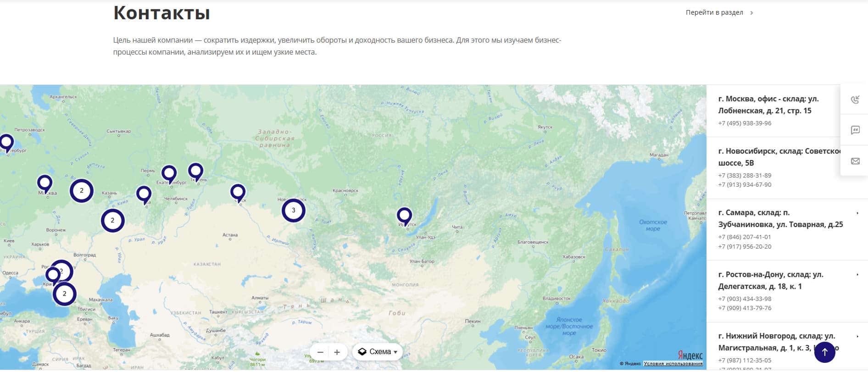This screenshot has width=868, height=372.
Task: Expand the Ростов-на-Дону entry arrow
Action: pyautogui.click(x=857, y=275)
